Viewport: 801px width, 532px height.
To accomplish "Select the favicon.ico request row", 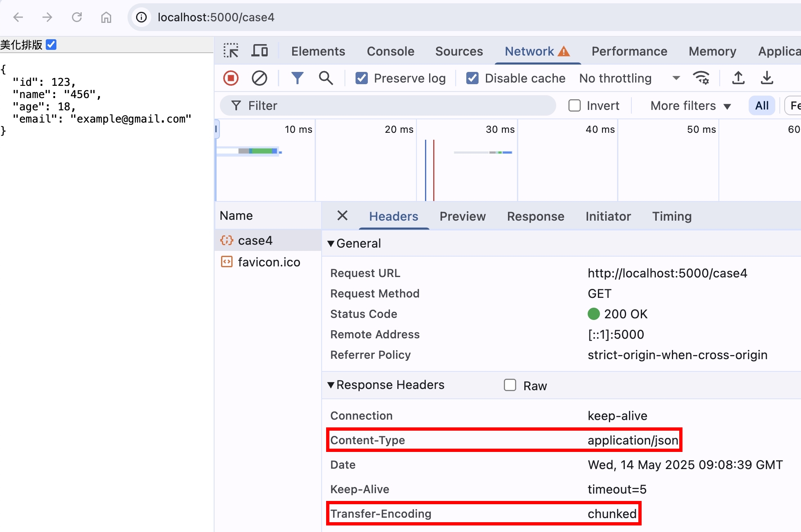I will point(268,262).
